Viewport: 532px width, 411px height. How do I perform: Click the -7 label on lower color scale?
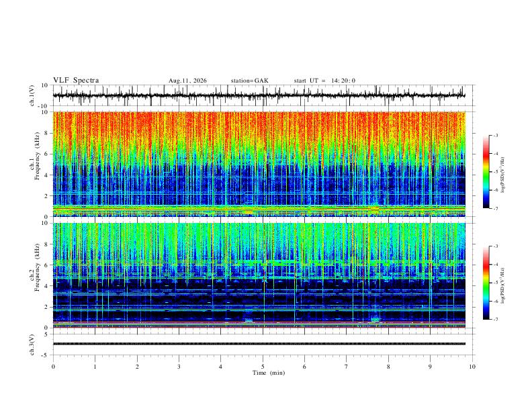496,320
